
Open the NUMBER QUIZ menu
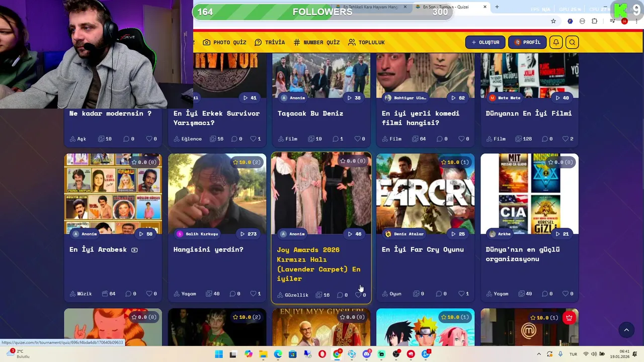[x=316, y=42]
